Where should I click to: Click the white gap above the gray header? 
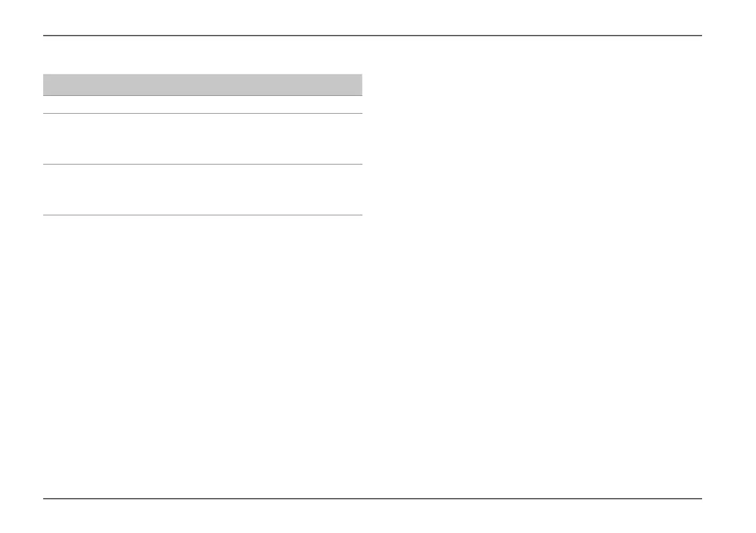point(202,55)
